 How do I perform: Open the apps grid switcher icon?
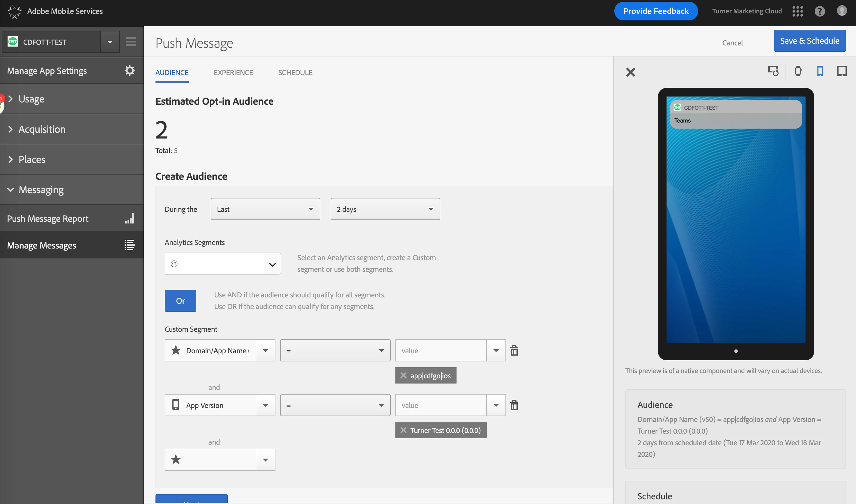(x=797, y=11)
